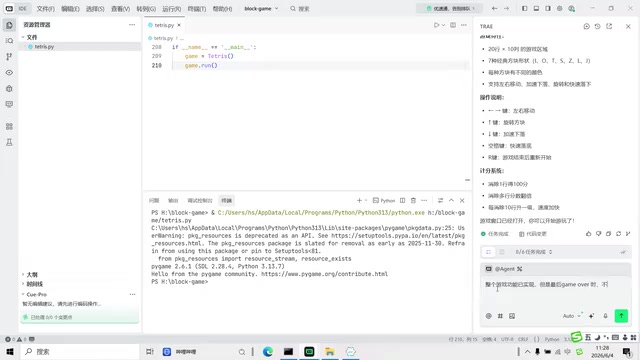The image size is (640, 360).
Task: Switch to the 调试控制台 tab
Action: coord(200,200)
